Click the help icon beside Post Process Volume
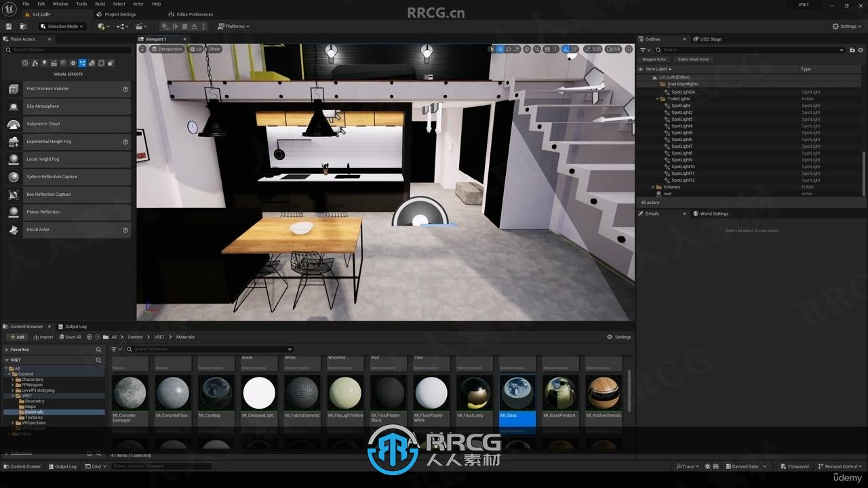The height and width of the screenshot is (488, 868). click(x=125, y=89)
